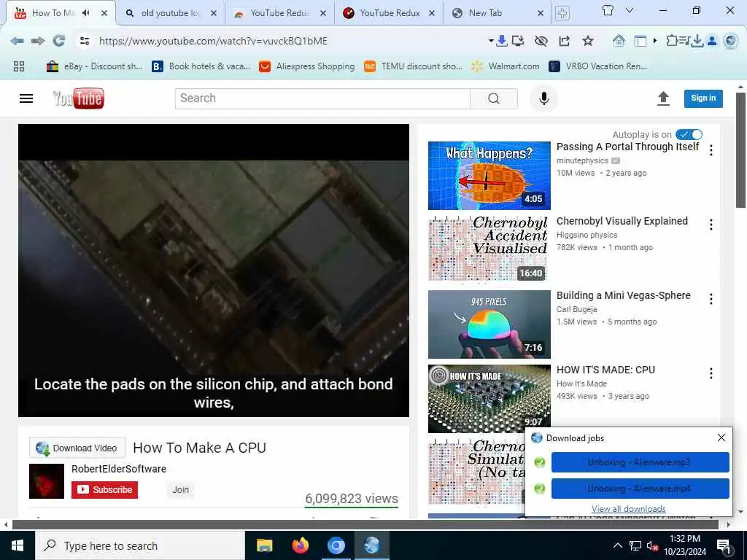Open Passing A Portal Through Itself thumbnail
The height and width of the screenshot is (560, 747).
[489, 176]
